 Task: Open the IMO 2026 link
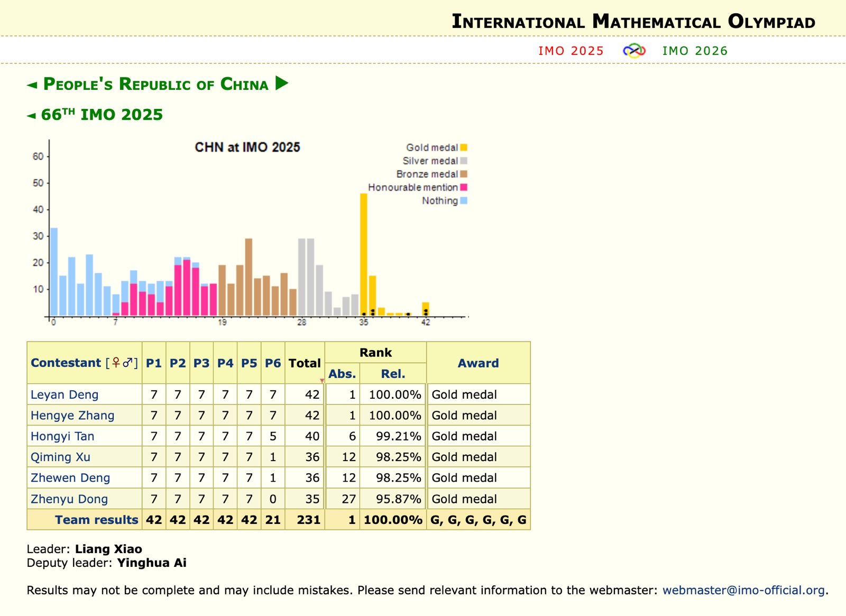(695, 51)
